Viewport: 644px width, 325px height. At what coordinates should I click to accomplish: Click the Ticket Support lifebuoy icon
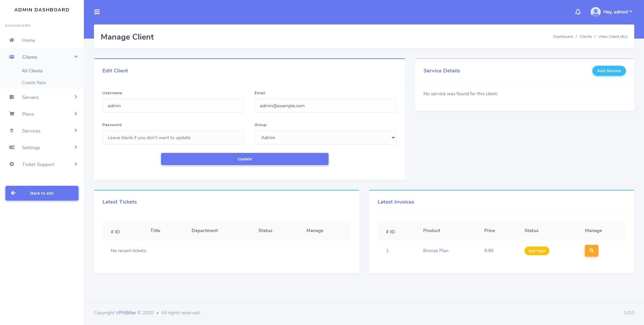tap(12, 164)
